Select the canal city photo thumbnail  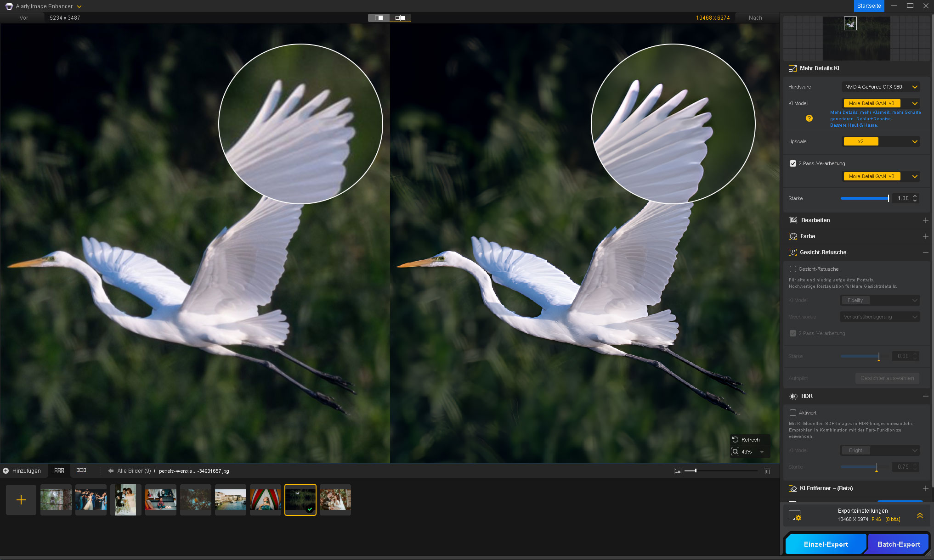[231, 500]
